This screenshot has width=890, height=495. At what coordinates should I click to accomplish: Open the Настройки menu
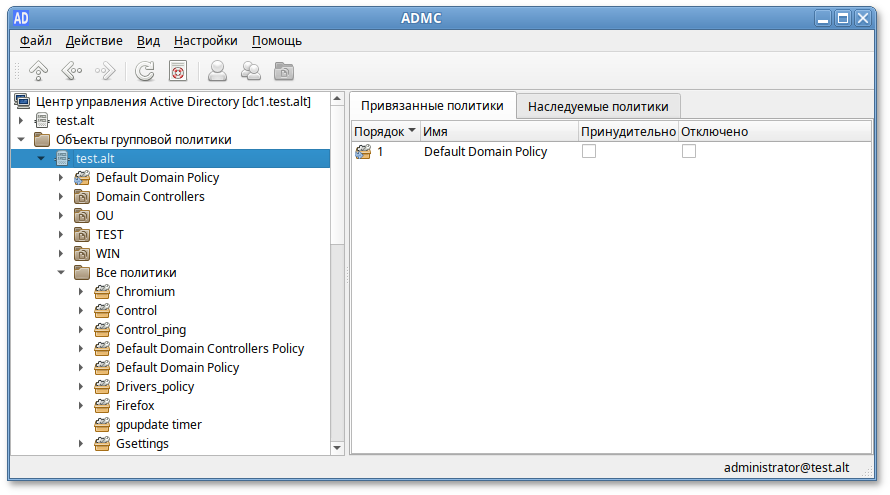(205, 41)
